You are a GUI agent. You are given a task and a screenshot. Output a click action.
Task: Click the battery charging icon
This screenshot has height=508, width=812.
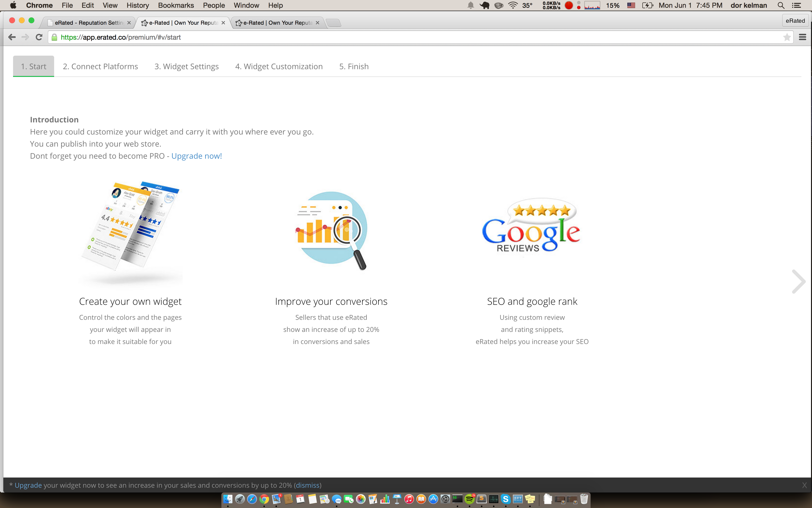(647, 5)
